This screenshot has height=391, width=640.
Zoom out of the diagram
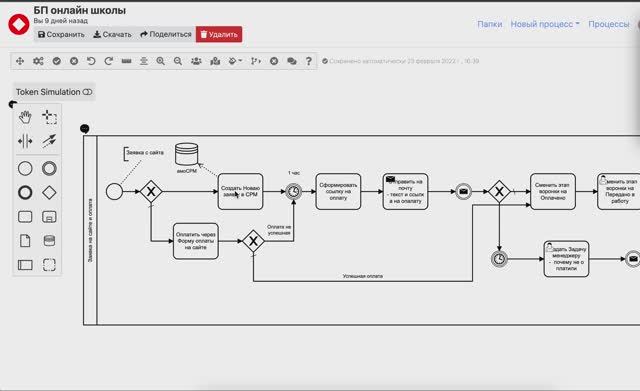178,61
